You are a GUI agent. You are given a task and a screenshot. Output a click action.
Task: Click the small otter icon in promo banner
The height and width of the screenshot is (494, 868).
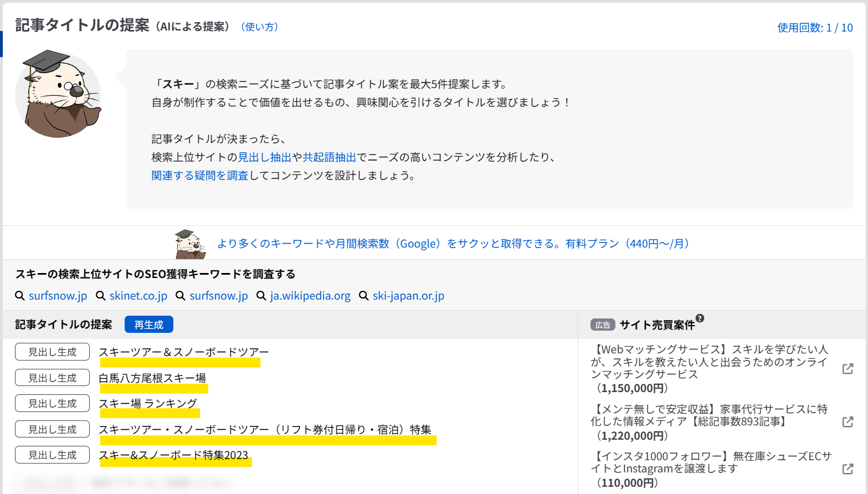(190, 244)
